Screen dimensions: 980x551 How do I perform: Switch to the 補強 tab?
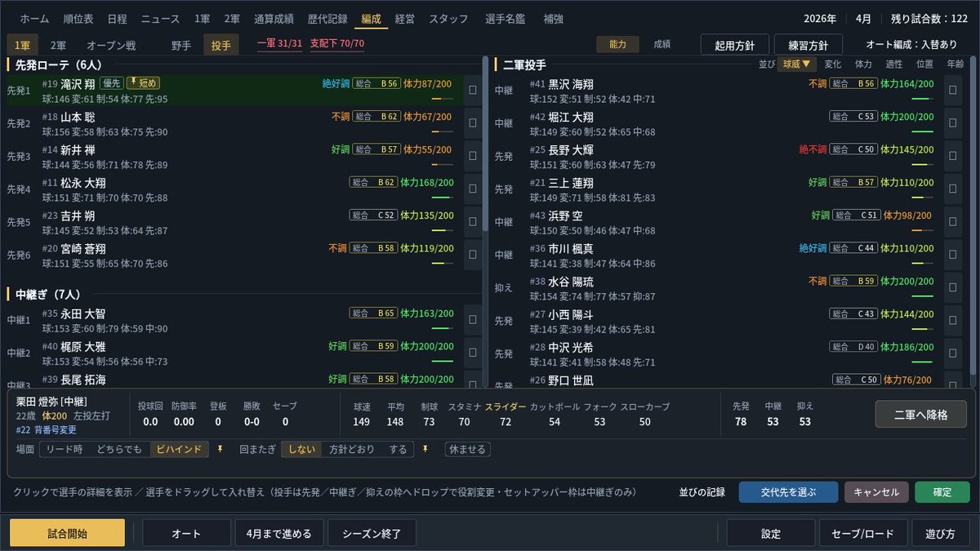tap(553, 19)
